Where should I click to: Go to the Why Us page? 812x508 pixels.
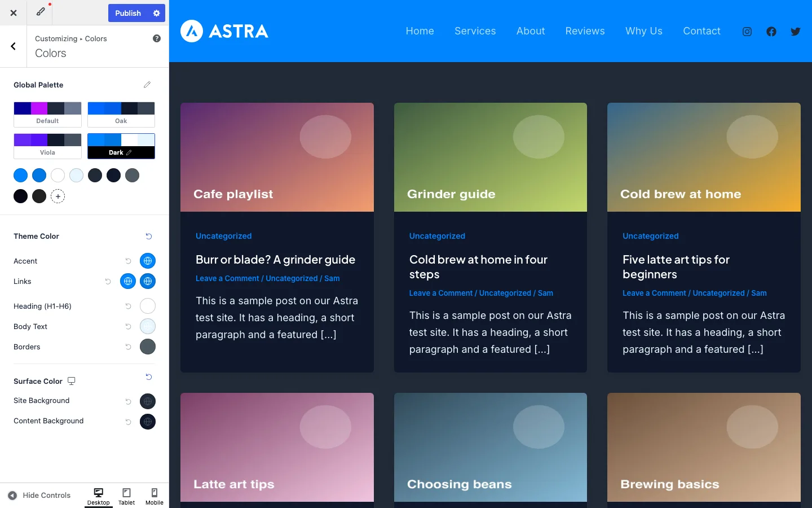click(644, 31)
